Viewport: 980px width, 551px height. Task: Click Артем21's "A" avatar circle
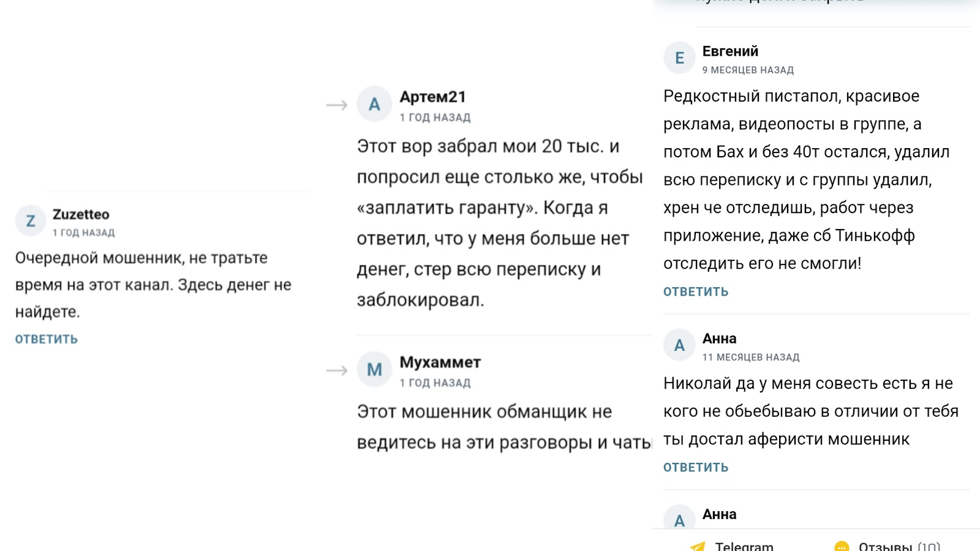click(x=374, y=104)
